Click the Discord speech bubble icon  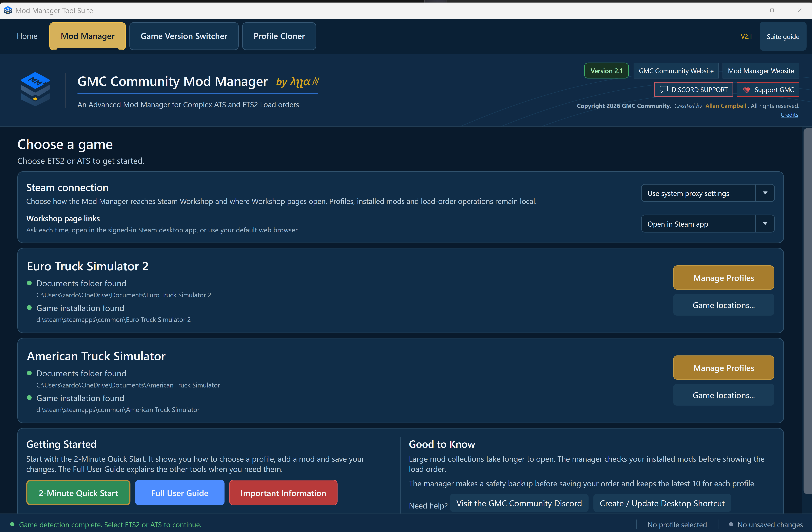[x=664, y=90]
